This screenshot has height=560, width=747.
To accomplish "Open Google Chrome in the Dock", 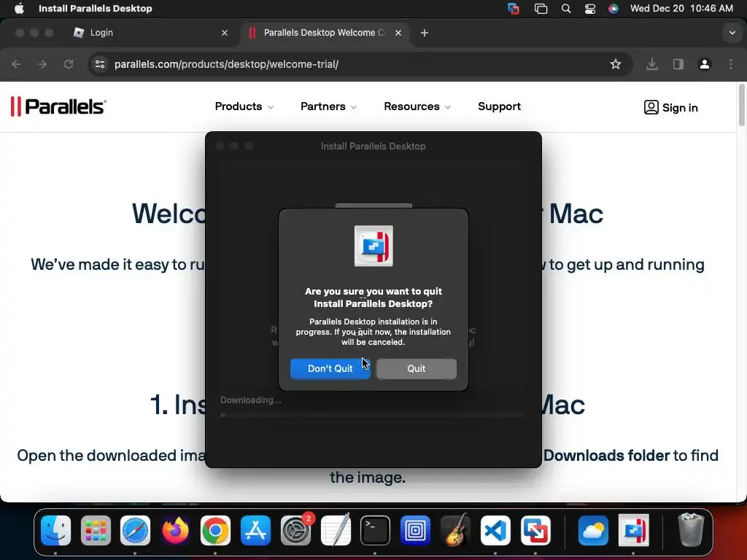I will click(215, 531).
